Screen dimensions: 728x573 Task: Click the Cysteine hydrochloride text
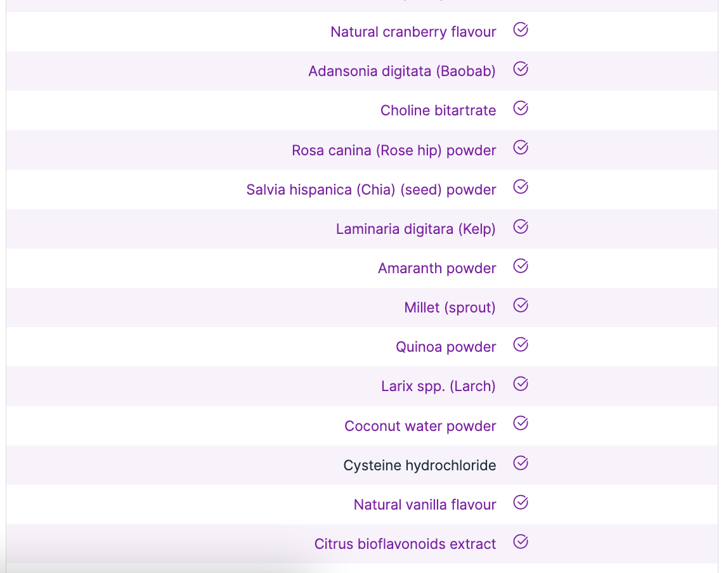point(419,465)
